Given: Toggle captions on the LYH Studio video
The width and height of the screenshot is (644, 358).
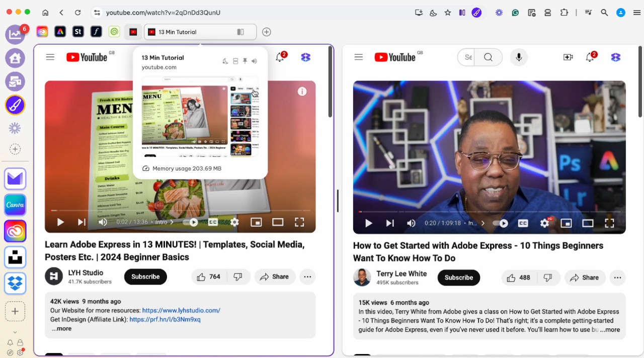Looking at the screenshot, I should (213, 222).
